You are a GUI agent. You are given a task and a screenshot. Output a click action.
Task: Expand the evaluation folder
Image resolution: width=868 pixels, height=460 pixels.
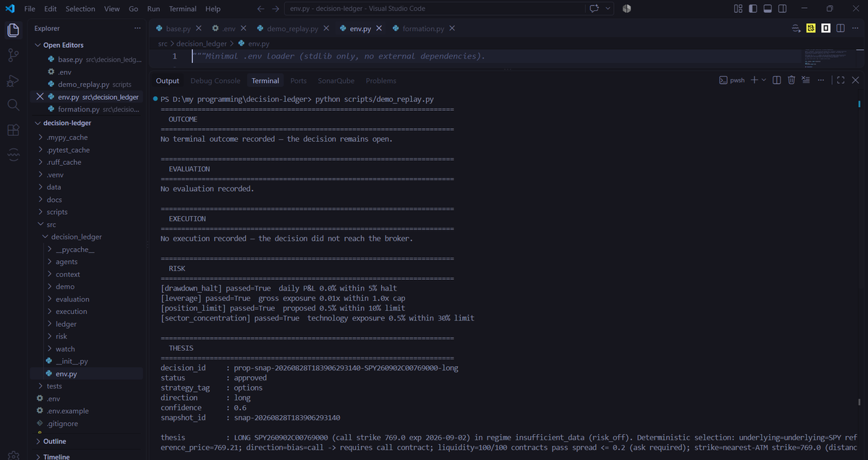(x=87, y=299)
